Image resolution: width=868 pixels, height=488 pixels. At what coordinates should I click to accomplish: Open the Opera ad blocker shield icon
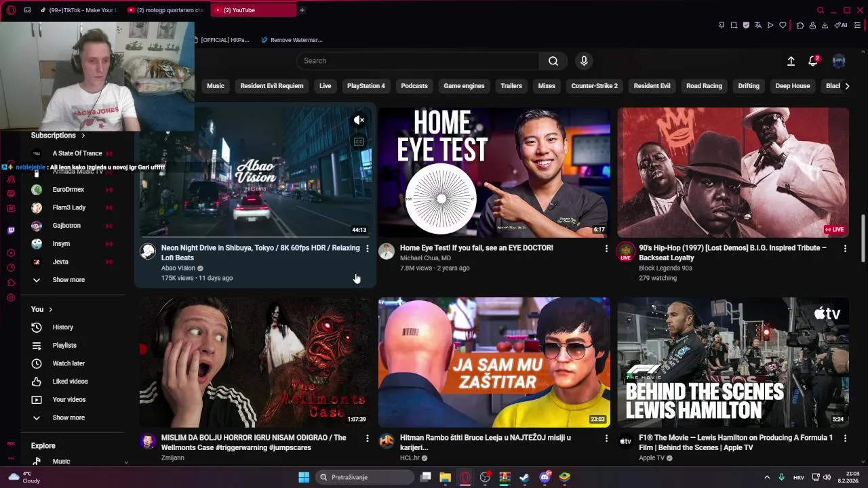pos(746,25)
